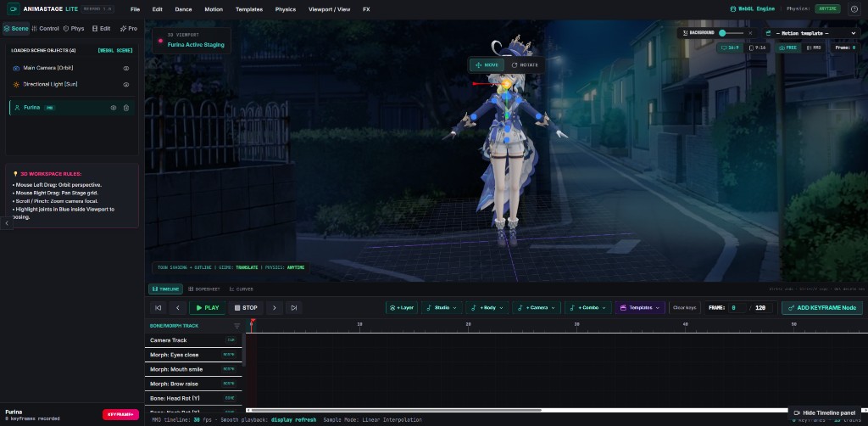Switch to the Control sidebar tab
The width and height of the screenshot is (868, 426).
tap(46, 28)
